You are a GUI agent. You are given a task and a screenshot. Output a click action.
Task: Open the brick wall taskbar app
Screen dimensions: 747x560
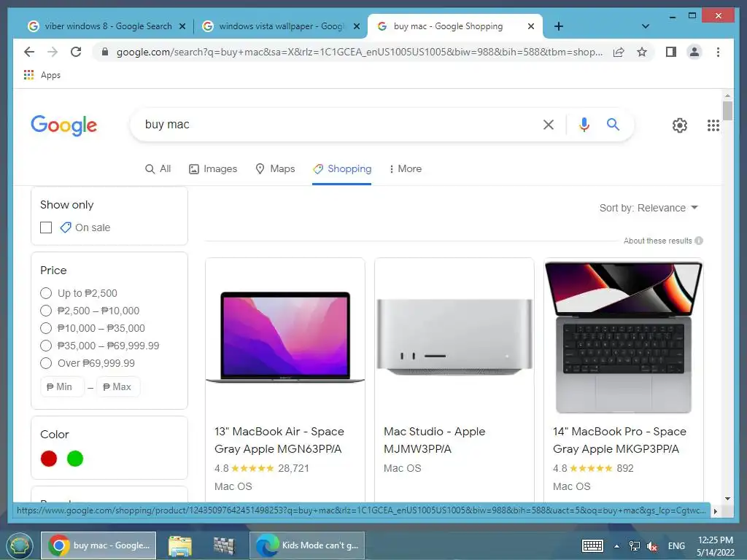coord(224,545)
